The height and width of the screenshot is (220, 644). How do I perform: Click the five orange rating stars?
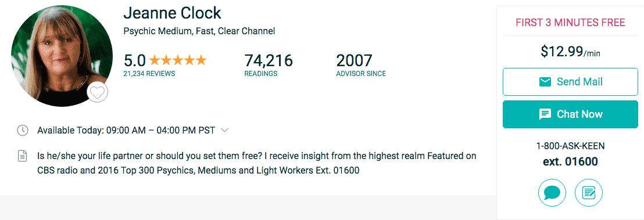[x=178, y=61]
